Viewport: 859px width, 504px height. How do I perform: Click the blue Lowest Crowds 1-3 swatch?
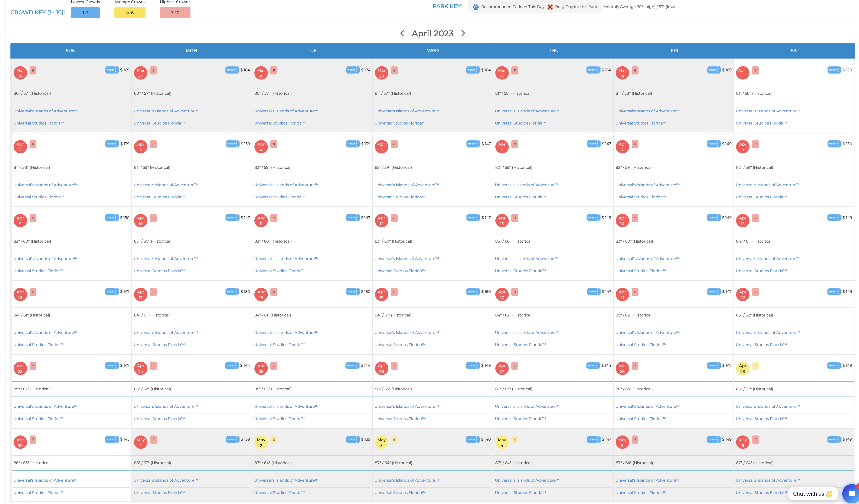85,13
